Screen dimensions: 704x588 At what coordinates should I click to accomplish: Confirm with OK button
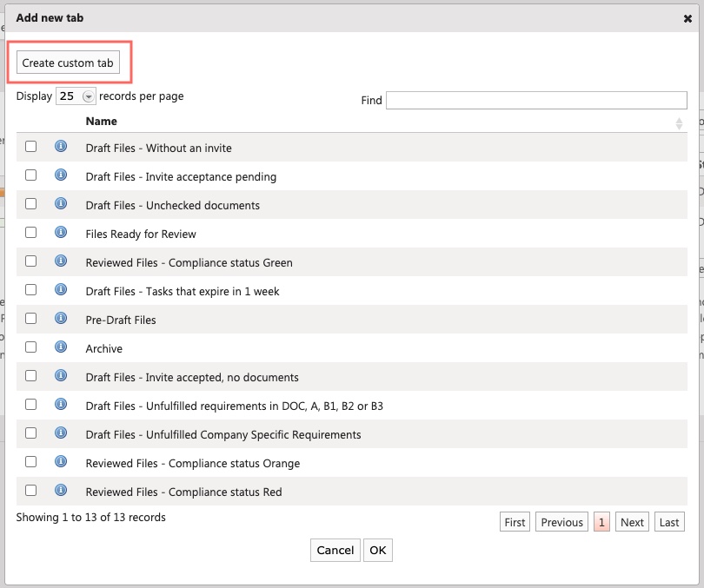(x=378, y=551)
